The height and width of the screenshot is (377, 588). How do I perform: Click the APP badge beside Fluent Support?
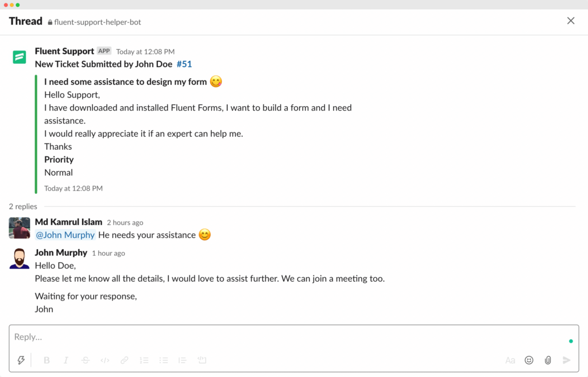click(x=104, y=51)
